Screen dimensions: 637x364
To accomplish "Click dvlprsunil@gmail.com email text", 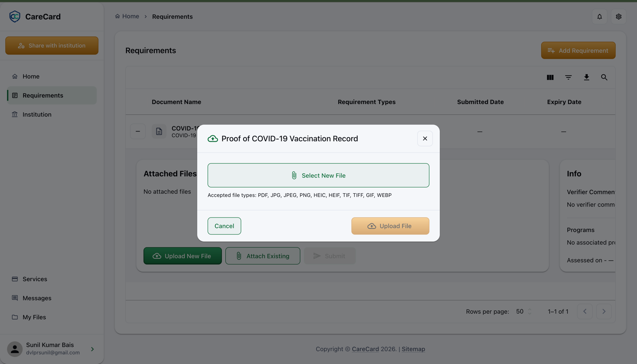I will (53, 353).
